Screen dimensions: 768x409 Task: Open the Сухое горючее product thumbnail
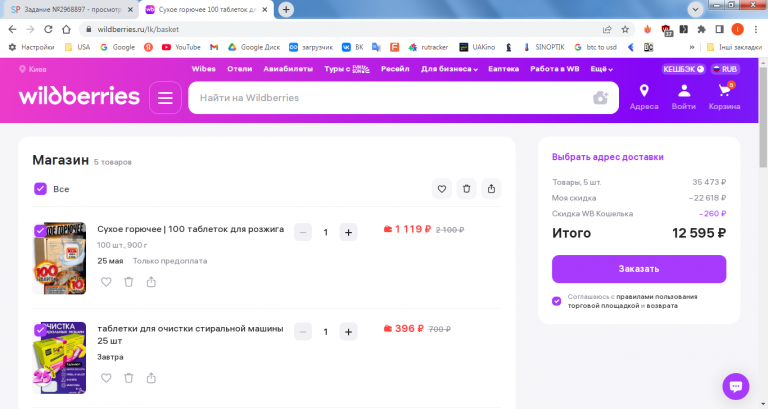tap(60, 258)
